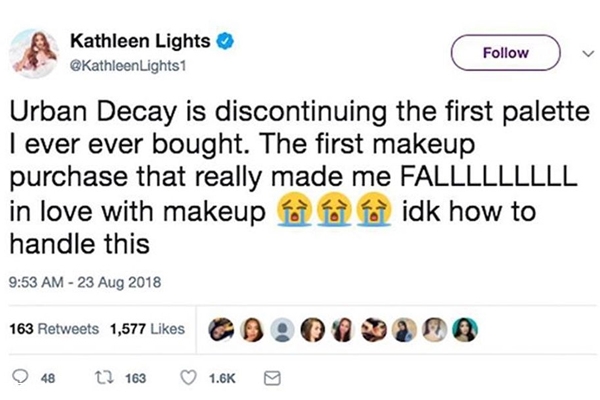View the 163 Retweets list
This screenshot has height=400, width=600.
[x=54, y=329]
